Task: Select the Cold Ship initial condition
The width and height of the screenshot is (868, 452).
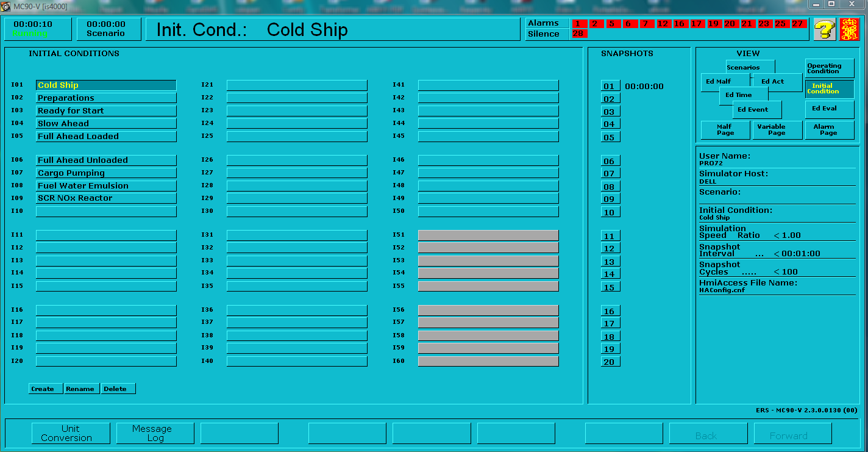Action: coord(106,85)
